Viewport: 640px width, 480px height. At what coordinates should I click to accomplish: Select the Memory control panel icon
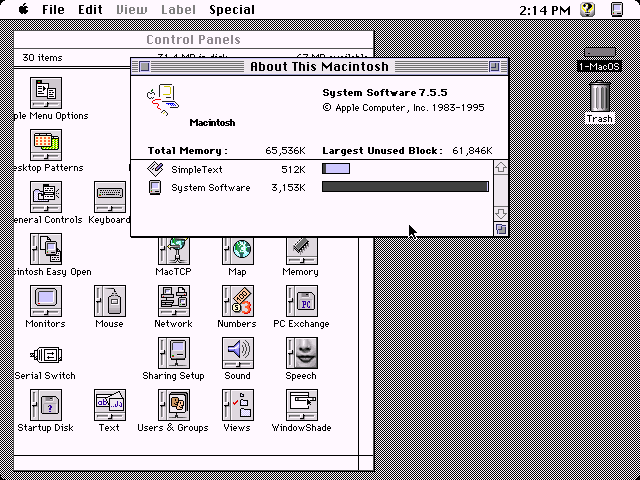pos(302,251)
